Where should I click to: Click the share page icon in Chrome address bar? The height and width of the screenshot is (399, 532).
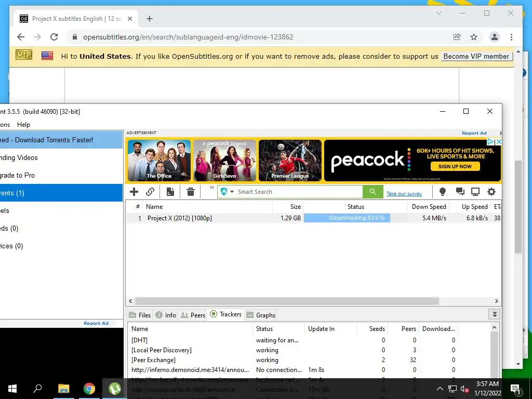click(x=457, y=37)
